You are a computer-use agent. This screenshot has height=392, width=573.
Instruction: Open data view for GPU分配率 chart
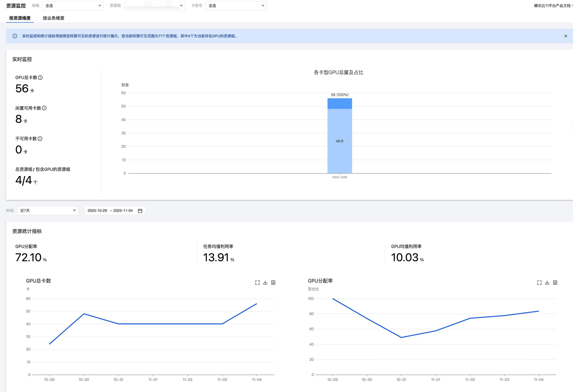[x=555, y=283]
